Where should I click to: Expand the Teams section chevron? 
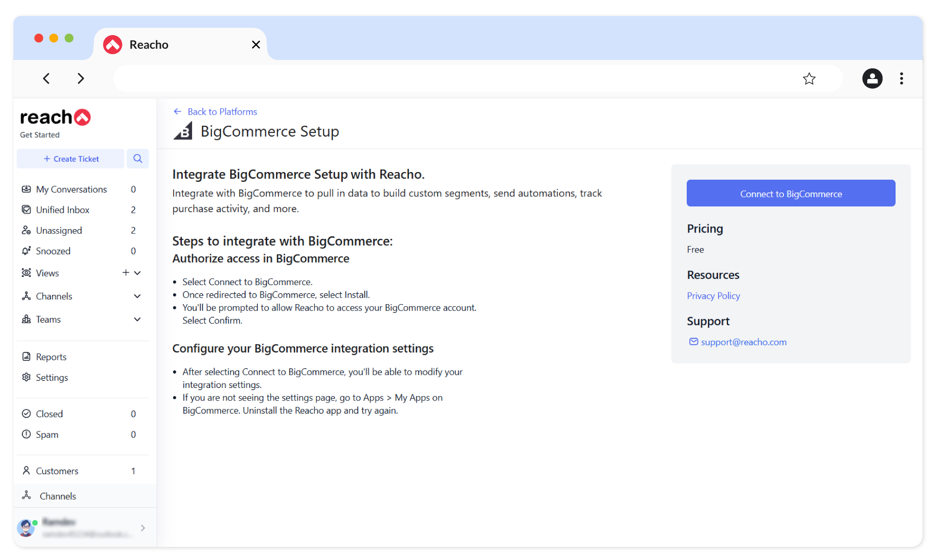coord(137,320)
